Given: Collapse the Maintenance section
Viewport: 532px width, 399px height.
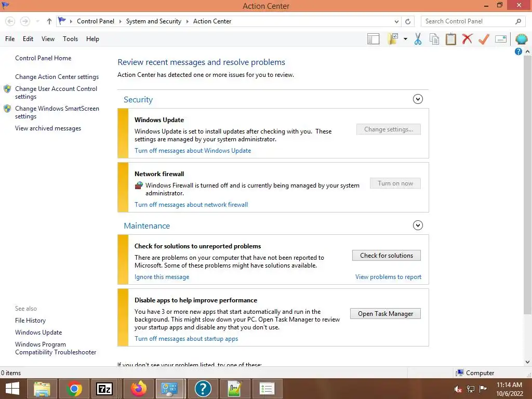Looking at the screenshot, I should [x=418, y=225].
